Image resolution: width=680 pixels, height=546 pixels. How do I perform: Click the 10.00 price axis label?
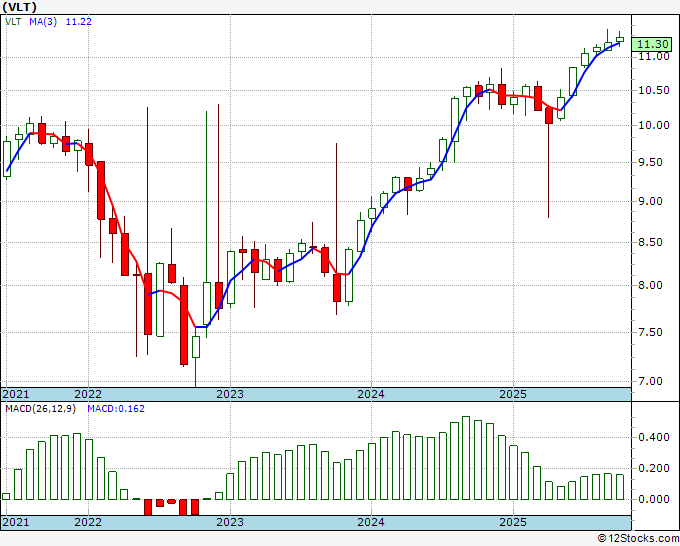(654, 125)
